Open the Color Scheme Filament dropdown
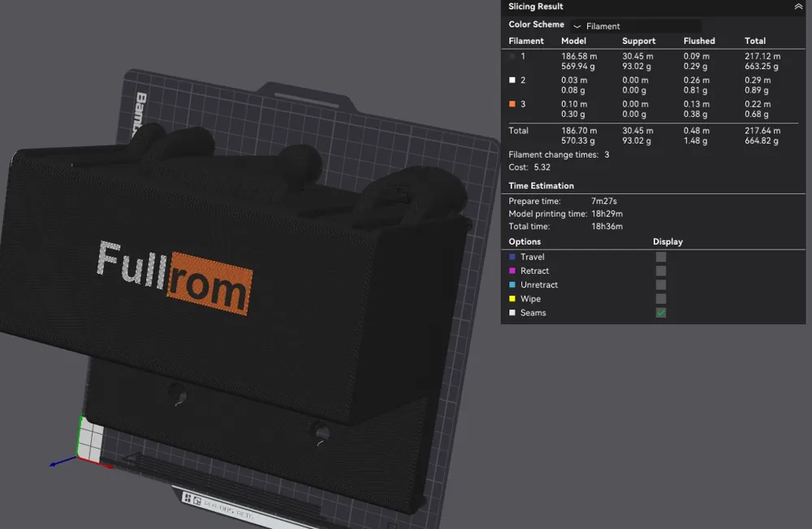The width and height of the screenshot is (812, 529). 636,26
